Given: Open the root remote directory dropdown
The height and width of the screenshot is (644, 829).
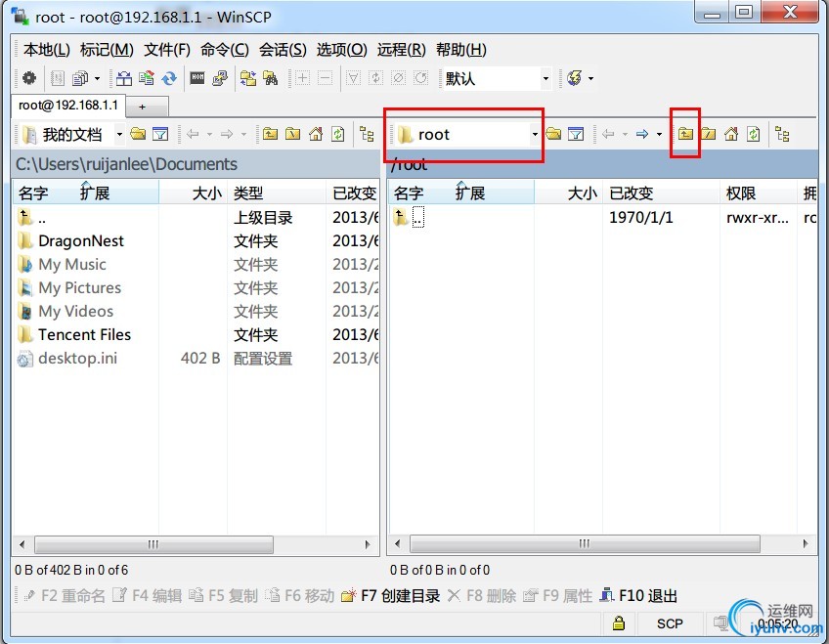Looking at the screenshot, I should pos(535,135).
